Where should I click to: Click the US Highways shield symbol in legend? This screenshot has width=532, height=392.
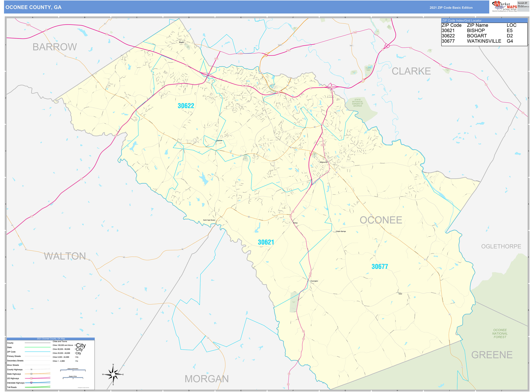pyautogui.click(x=31, y=378)
